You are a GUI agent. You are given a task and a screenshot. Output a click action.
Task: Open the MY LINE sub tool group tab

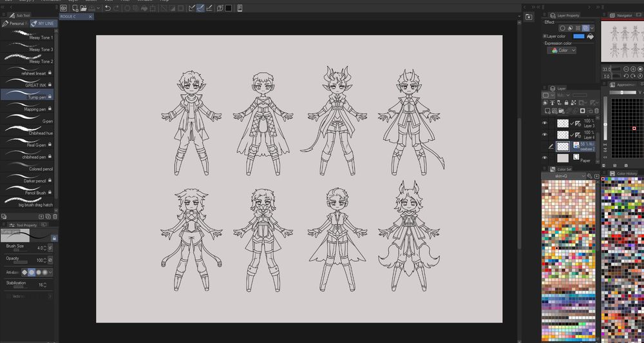pos(43,23)
